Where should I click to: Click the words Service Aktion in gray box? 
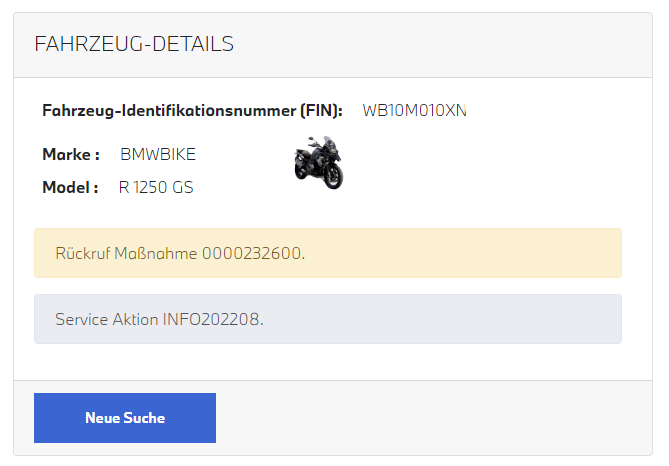[x=107, y=319]
